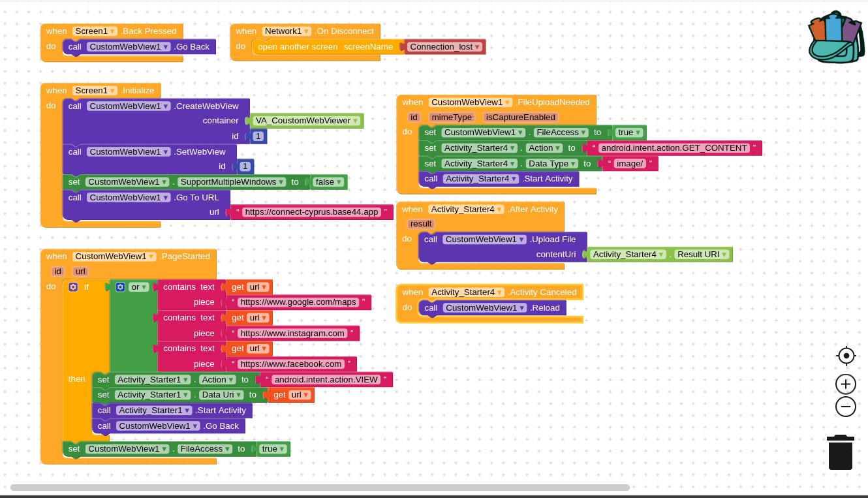The width and height of the screenshot is (868, 498).
Task: Zoom out with the minus icon
Action: [846, 407]
